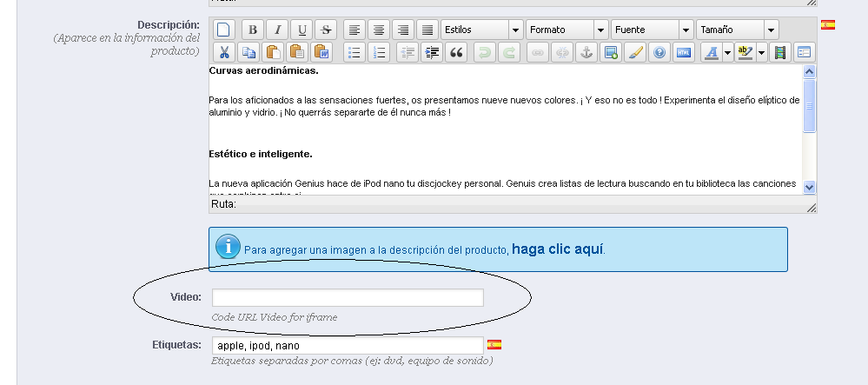Screen dimensions: 868x385
Task: Open the editor Help icon
Action: 659,53
